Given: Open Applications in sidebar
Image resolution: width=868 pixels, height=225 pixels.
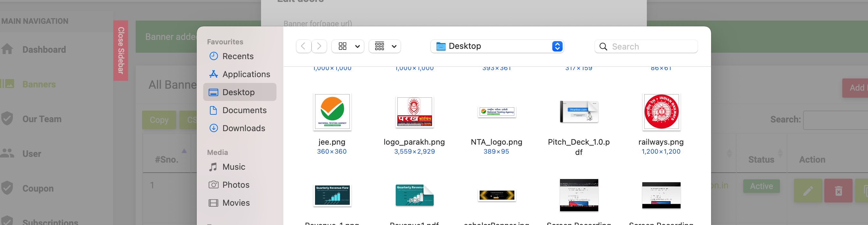Looking at the screenshot, I should tap(240, 74).
